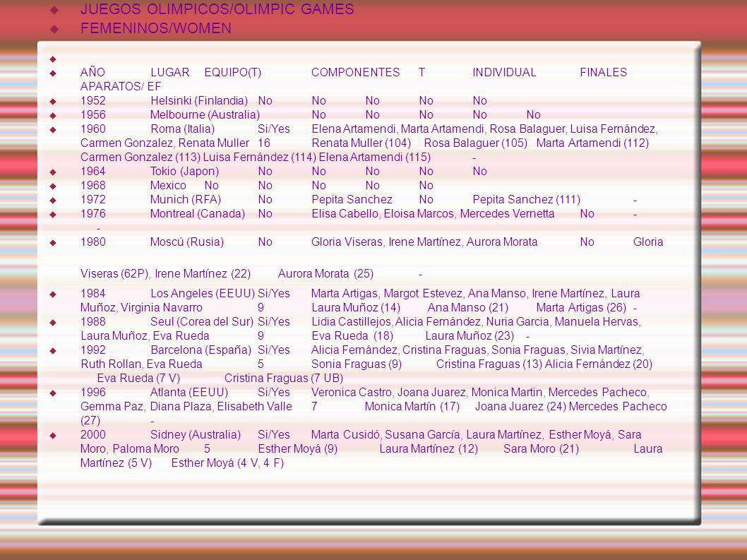Click the year '1976'
747x560 pixels.
tap(93, 214)
